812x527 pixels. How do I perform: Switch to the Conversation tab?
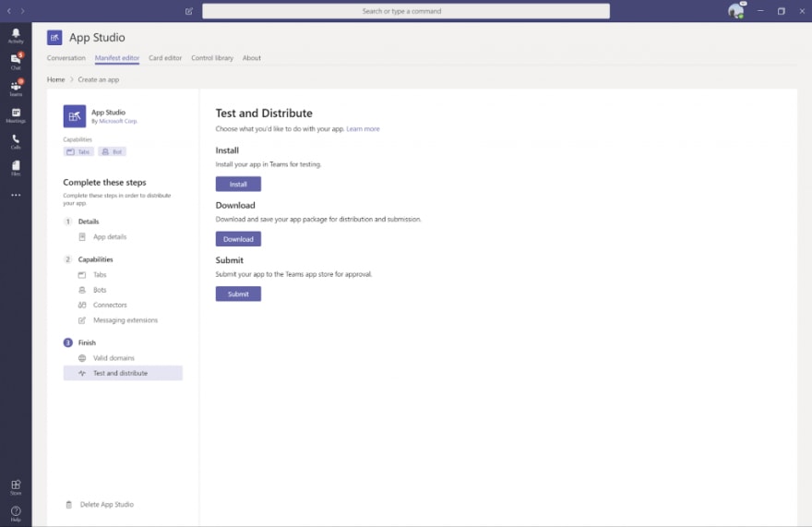tap(66, 58)
